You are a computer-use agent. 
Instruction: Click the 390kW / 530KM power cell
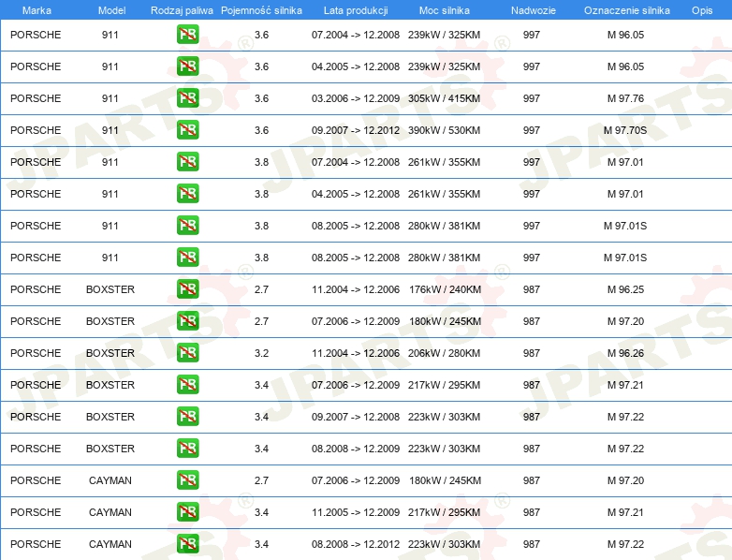click(444, 130)
